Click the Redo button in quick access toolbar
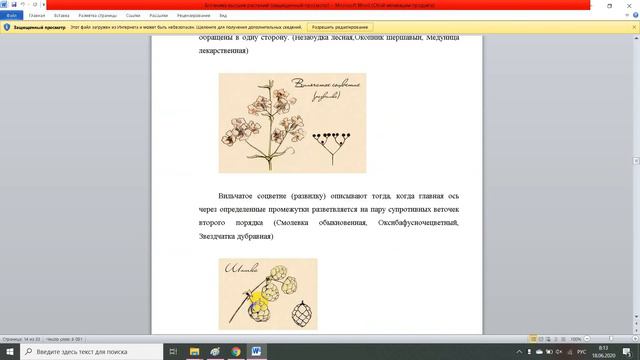The height and width of the screenshot is (360, 640). tap(35, 4)
